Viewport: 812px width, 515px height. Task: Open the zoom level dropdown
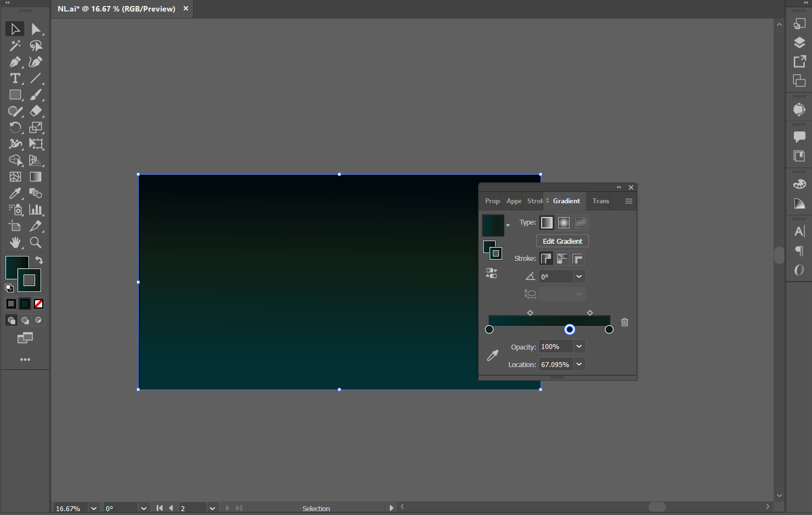tap(94, 508)
